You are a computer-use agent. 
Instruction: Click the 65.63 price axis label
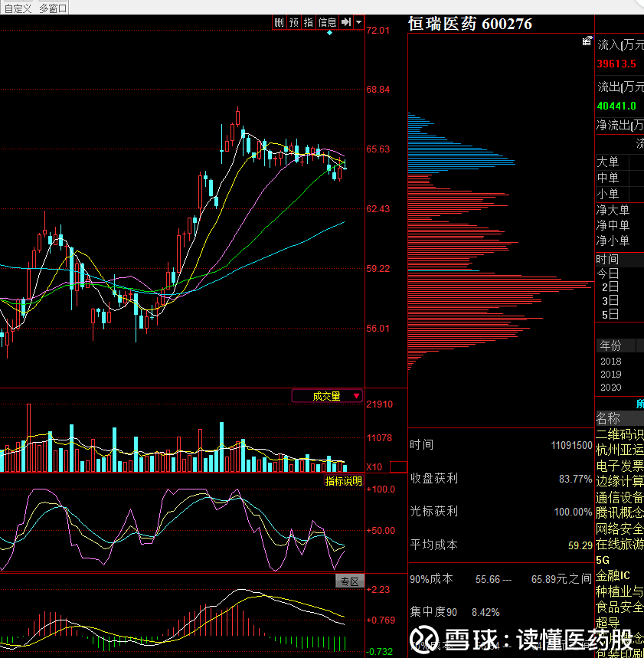(378, 149)
